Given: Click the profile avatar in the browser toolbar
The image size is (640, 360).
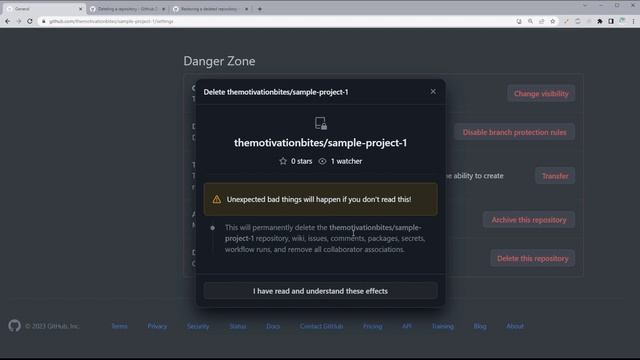Looking at the screenshot, I should (x=622, y=21).
